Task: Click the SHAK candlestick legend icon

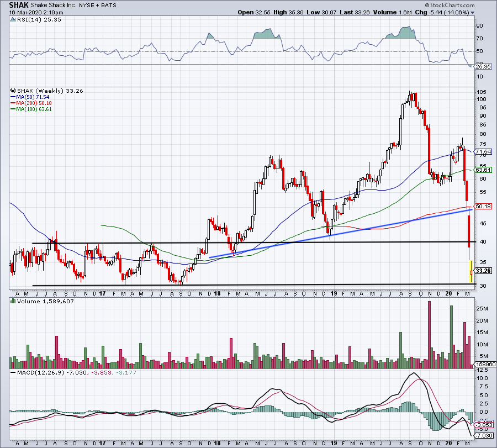Action: [x=13, y=91]
